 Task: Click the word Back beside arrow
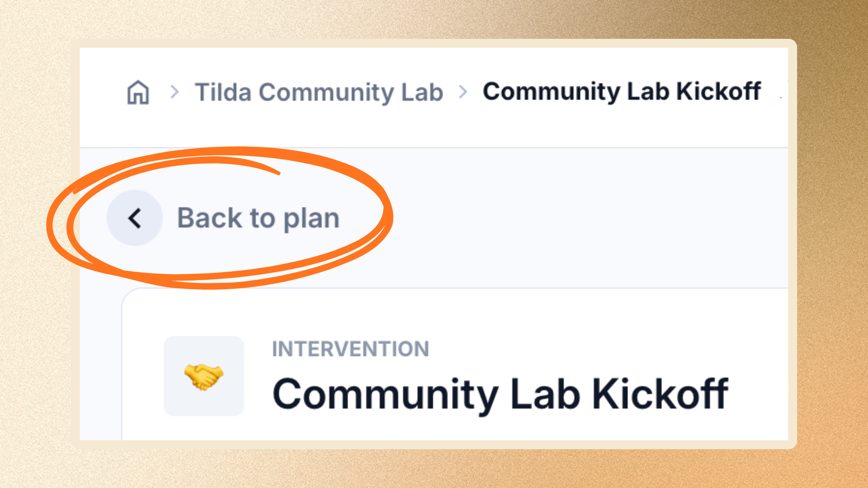click(x=209, y=218)
